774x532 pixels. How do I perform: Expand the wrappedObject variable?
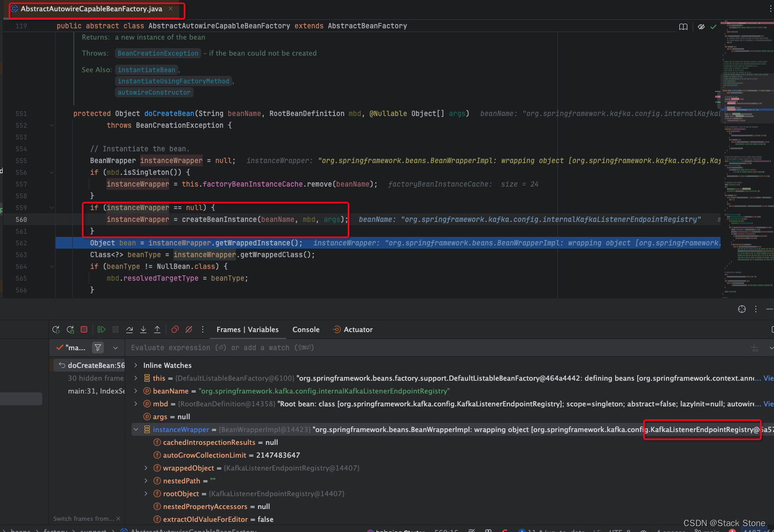[146, 468]
